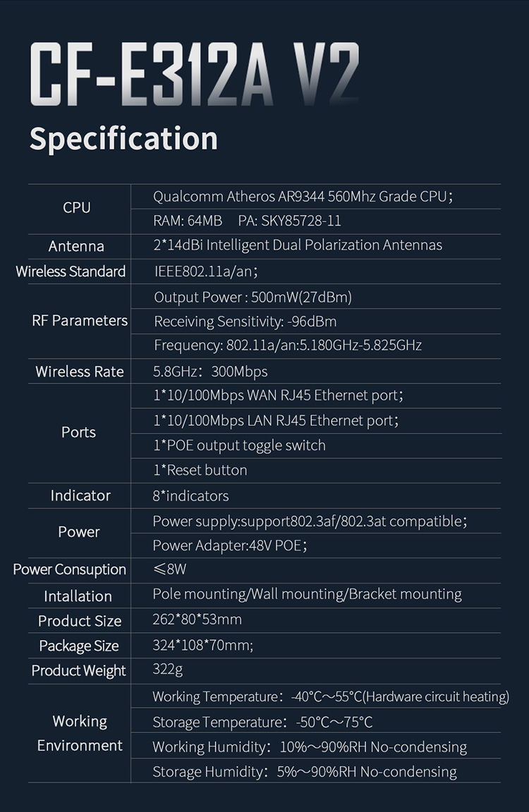Screen dimensions: 529x812
Task: Click the Receiving Sensitivity -96dBm line
Action: 245,322
